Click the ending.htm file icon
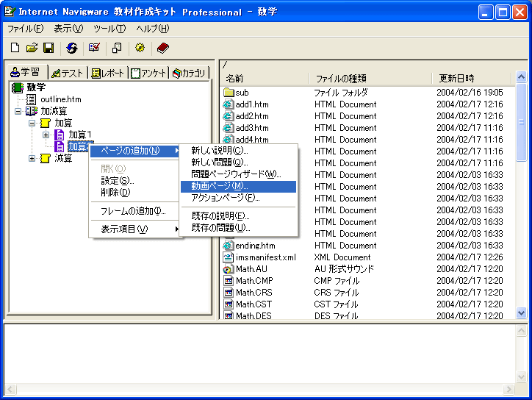The height and width of the screenshot is (400, 532). click(x=229, y=246)
